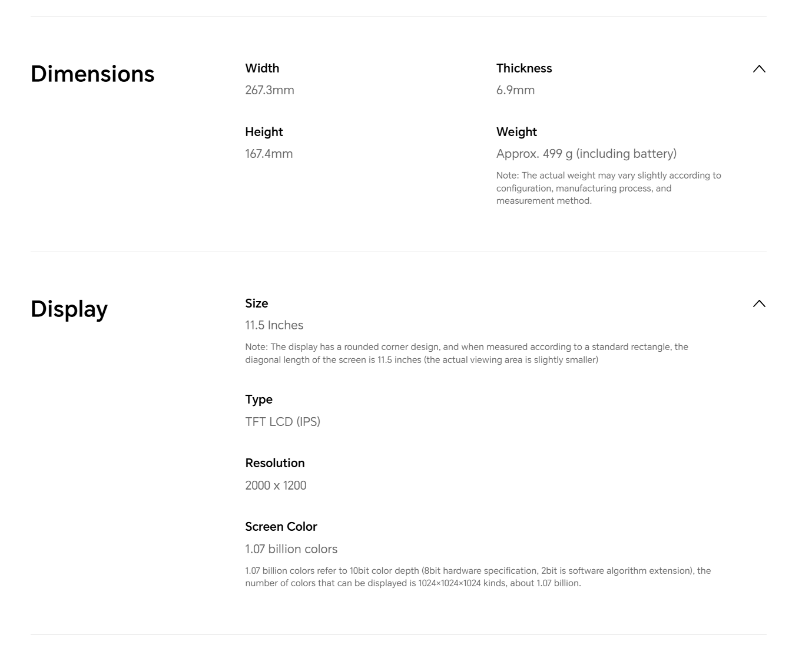Click the 11.5 Inches size value

274,325
